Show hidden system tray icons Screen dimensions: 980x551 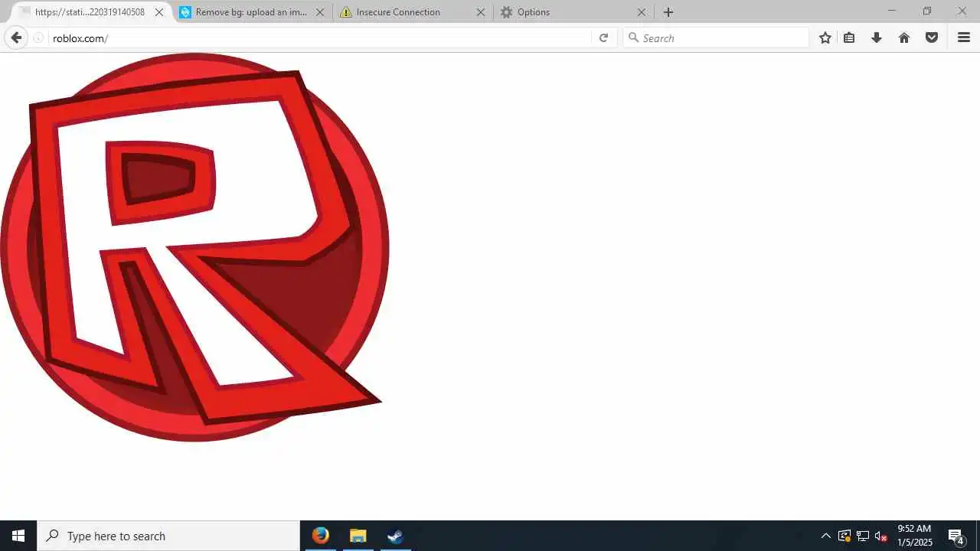click(825, 536)
